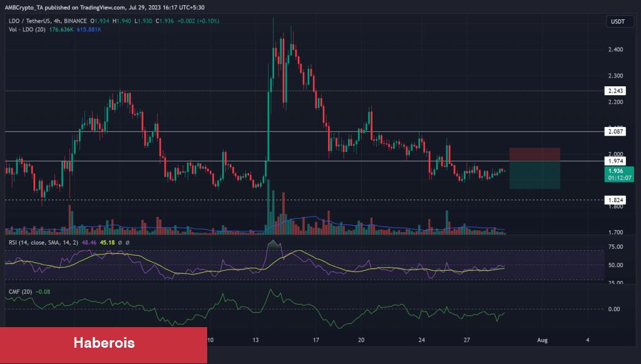Image resolution: width=641 pixels, height=364 pixels.
Task: Click the CMF (20) indicator legend
Action: (21, 291)
